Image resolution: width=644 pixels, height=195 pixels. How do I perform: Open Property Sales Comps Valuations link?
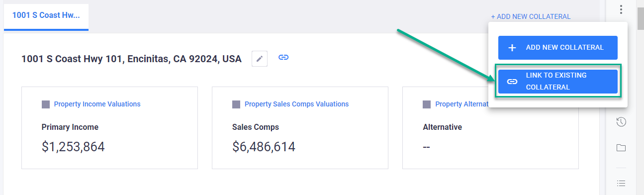296,104
